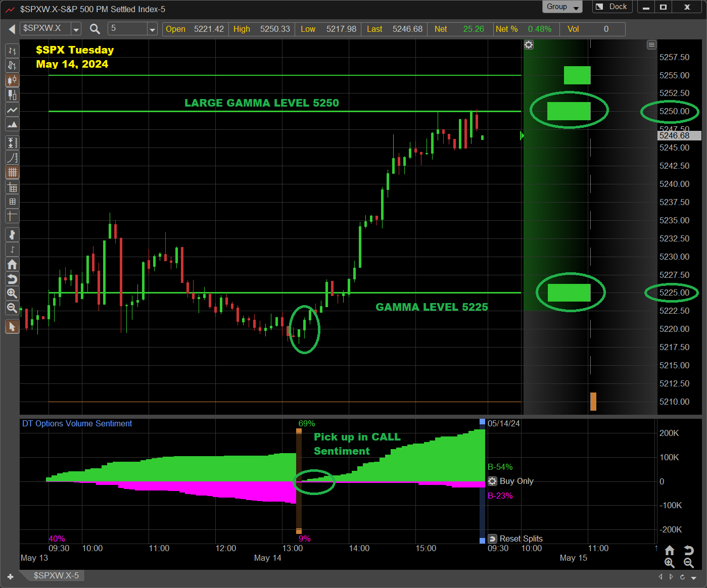Open the interval dropdown arrow

(152, 29)
